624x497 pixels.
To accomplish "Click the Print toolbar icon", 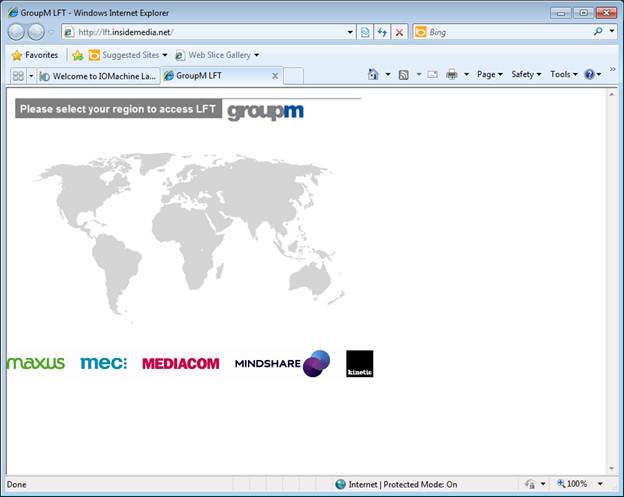I will click(451, 75).
